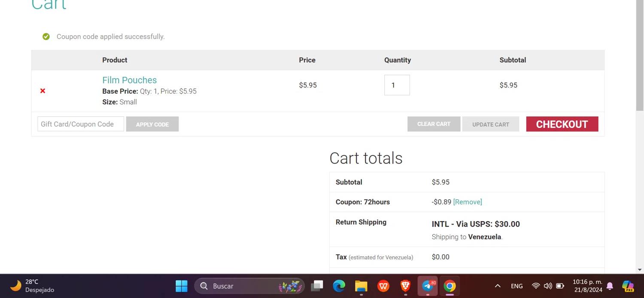Image resolution: width=644 pixels, height=298 pixels.
Task: Switch to Telegram in the taskbar
Action: [428, 286]
